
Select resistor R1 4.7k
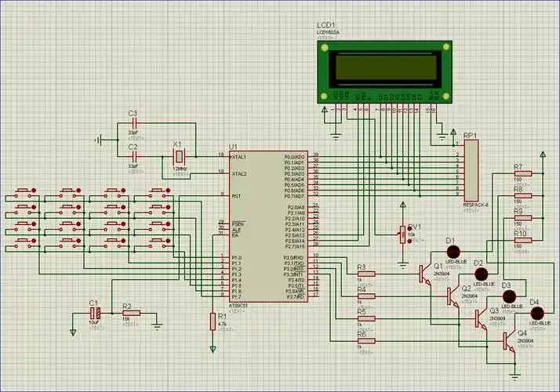point(212,321)
